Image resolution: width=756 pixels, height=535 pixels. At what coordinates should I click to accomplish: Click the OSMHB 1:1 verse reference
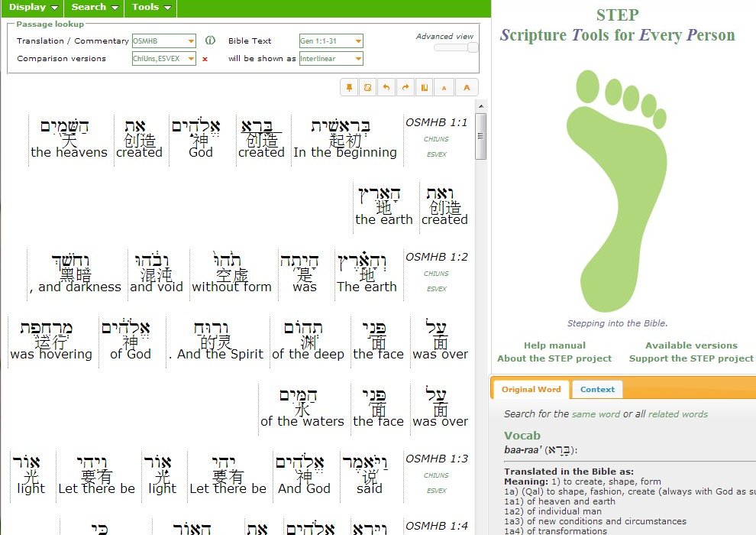pos(436,122)
